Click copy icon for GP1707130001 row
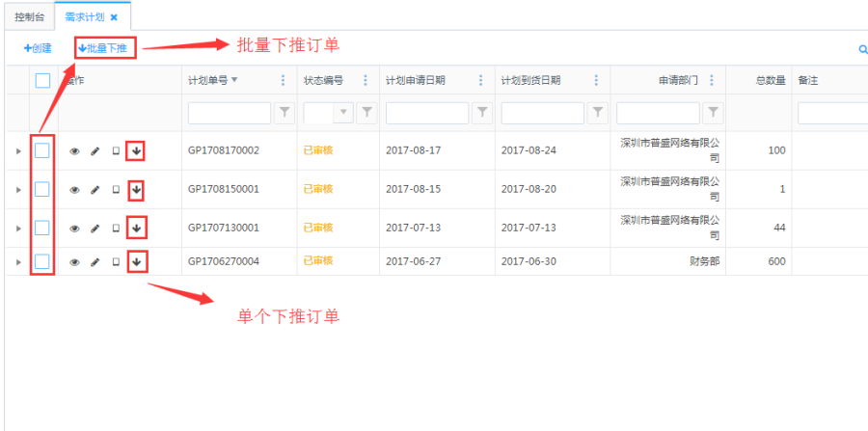 [x=116, y=229]
